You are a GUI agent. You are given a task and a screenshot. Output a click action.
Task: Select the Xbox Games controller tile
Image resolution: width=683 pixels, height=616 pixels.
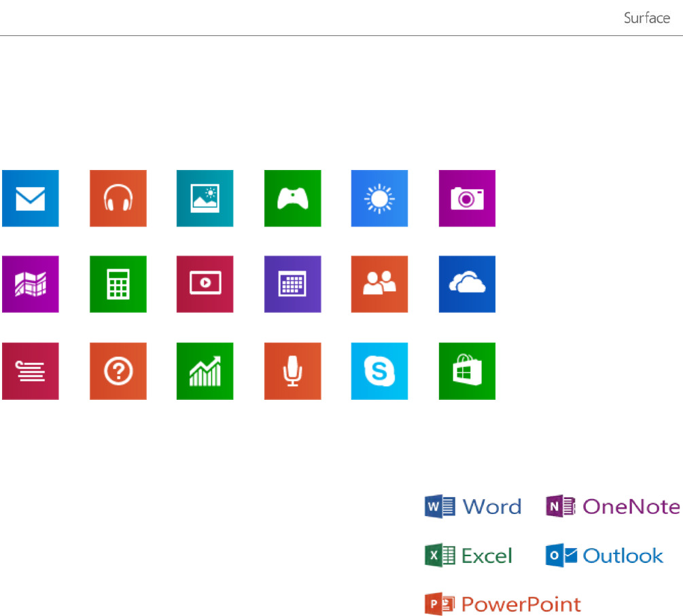click(293, 199)
